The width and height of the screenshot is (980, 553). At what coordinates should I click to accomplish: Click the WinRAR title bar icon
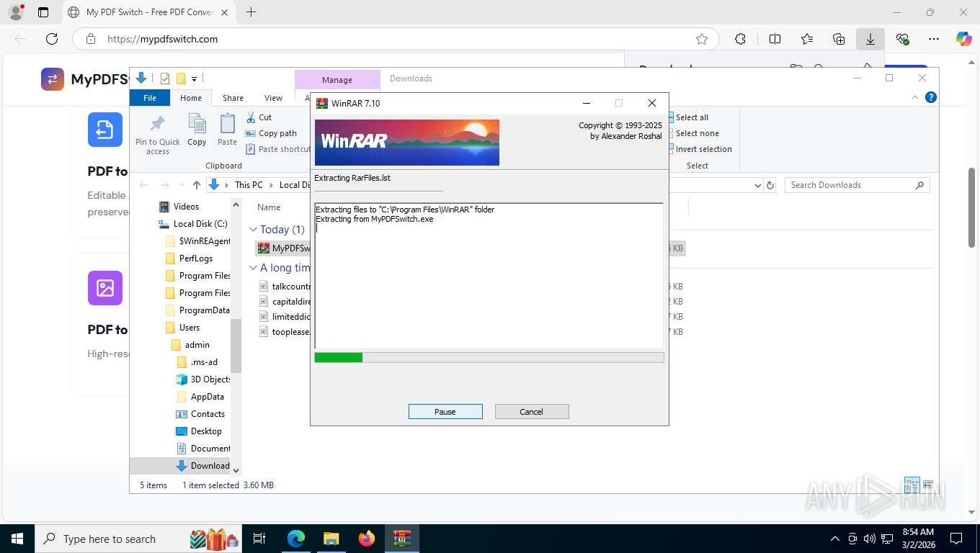point(322,103)
